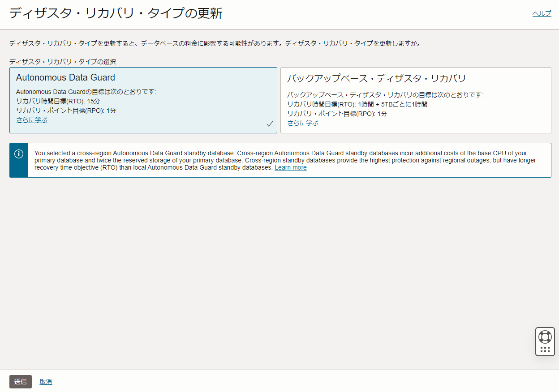Click リカバリ時間目標(RTO): 1時間 + 5TBごとに1時間 text
The image size is (559, 392).
pos(357,104)
